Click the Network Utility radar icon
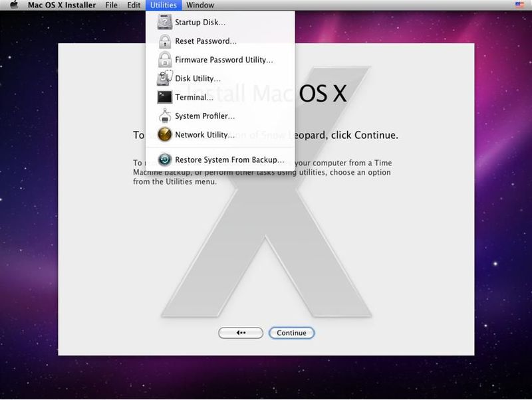Viewport: 532px width, 400px height. click(164, 135)
